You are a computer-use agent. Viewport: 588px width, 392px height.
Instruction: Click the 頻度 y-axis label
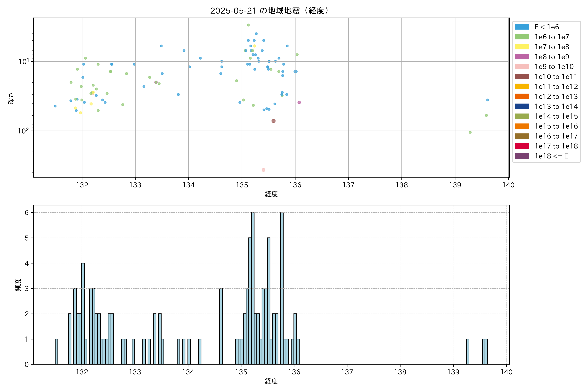[18, 285]
